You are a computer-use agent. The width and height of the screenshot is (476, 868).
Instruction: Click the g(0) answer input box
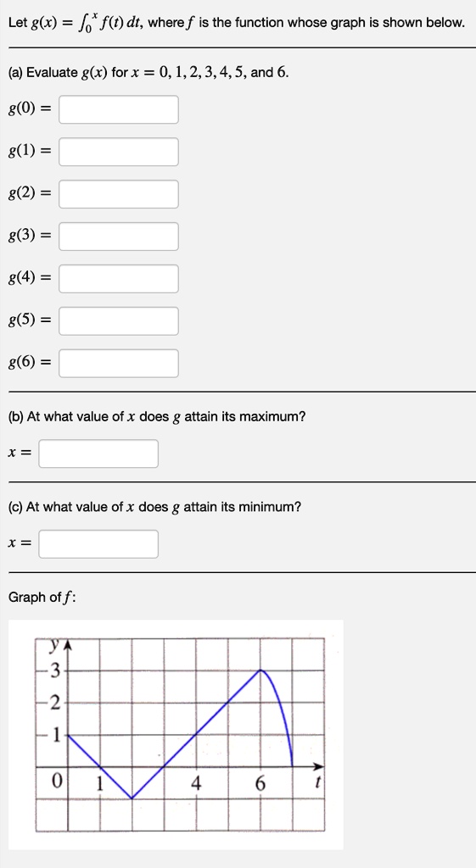[119, 109]
